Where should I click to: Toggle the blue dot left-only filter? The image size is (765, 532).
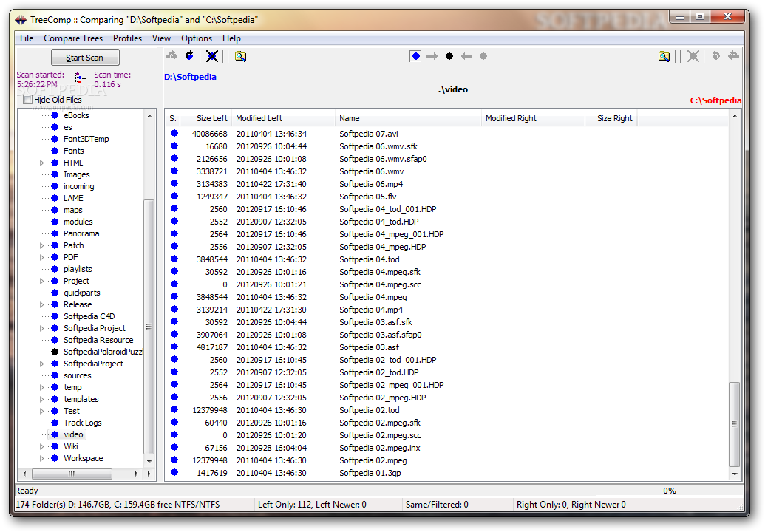click(415, 56)
